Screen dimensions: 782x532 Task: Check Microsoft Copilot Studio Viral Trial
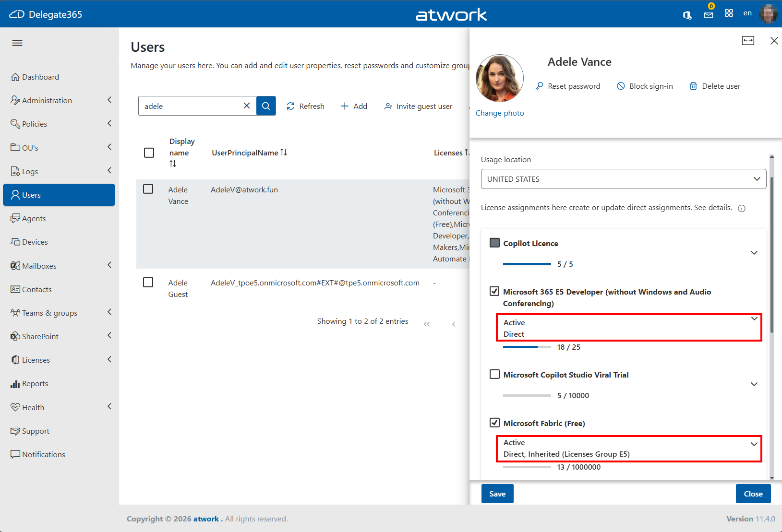(494, 374)
